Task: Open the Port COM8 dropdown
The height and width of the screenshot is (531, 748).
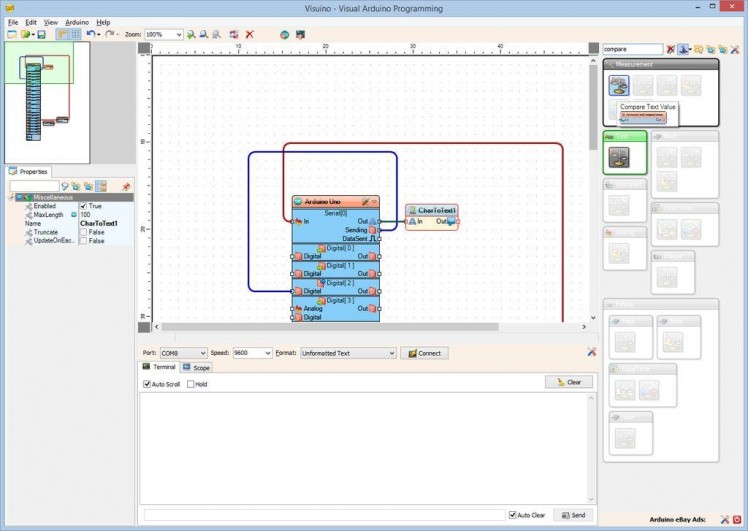Action: click(203, 353)
